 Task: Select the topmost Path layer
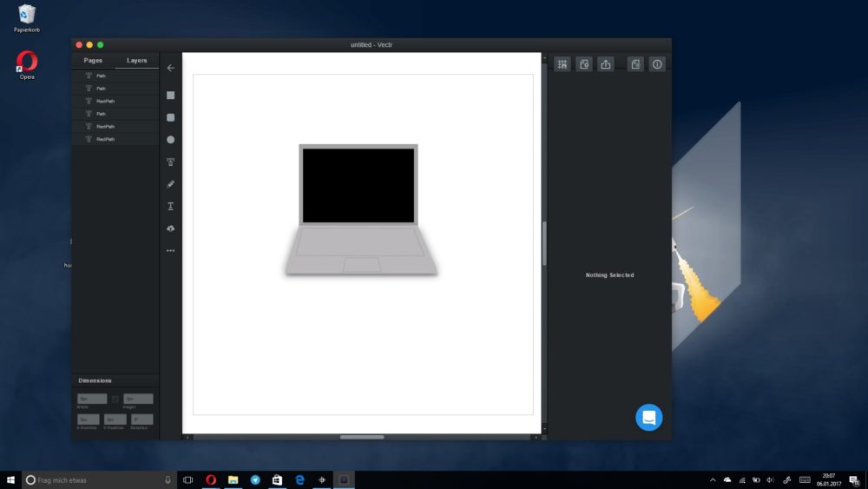(x=115, y=76)
